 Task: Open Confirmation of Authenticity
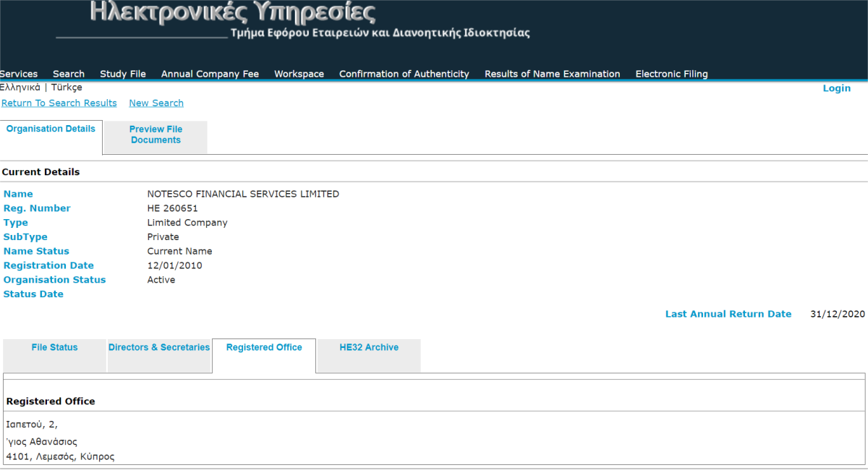(404, 74)
